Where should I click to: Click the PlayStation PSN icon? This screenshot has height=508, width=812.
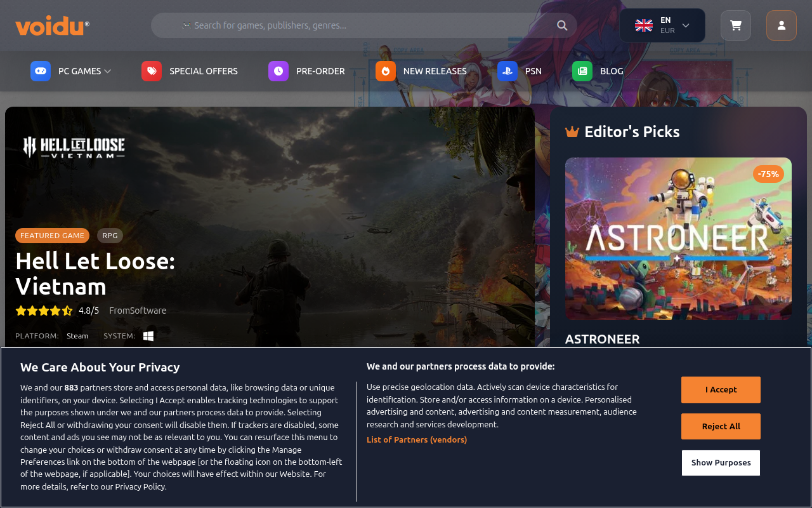(507, 71)
